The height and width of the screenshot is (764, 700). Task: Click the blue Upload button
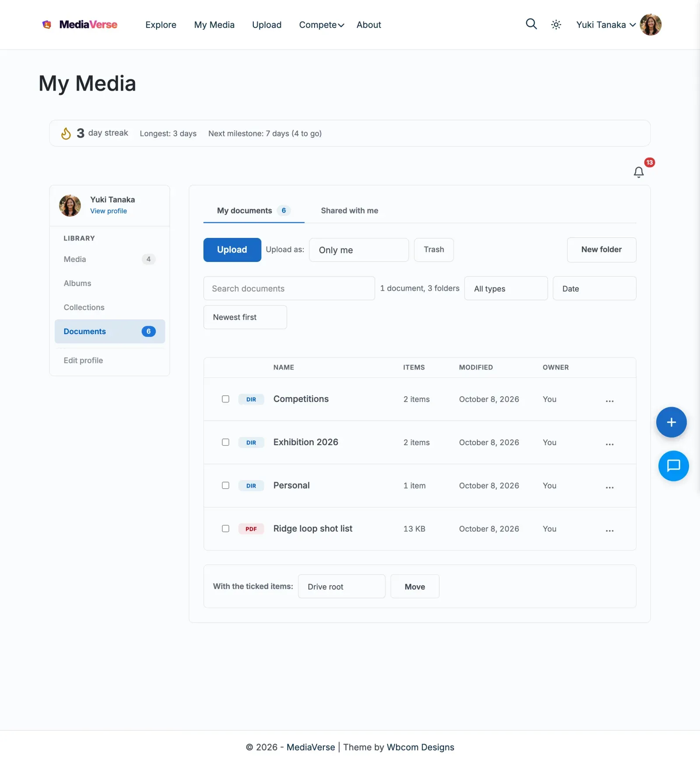point(232,250)
